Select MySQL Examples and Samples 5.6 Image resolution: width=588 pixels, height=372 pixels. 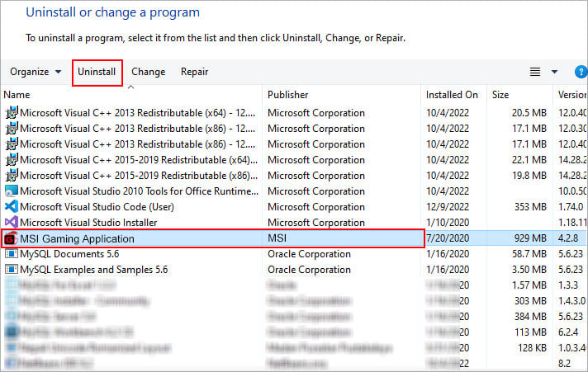(94, 270)
